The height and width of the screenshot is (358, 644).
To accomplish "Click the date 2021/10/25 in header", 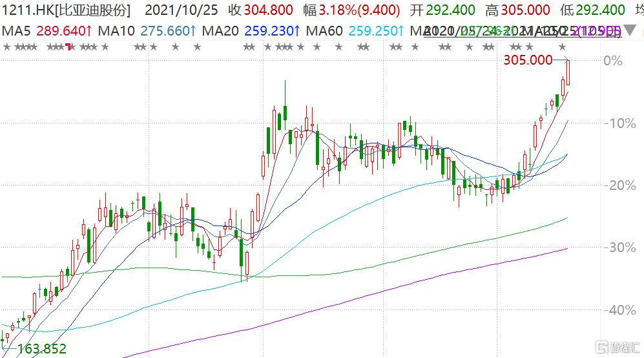I will click(181, 10).
